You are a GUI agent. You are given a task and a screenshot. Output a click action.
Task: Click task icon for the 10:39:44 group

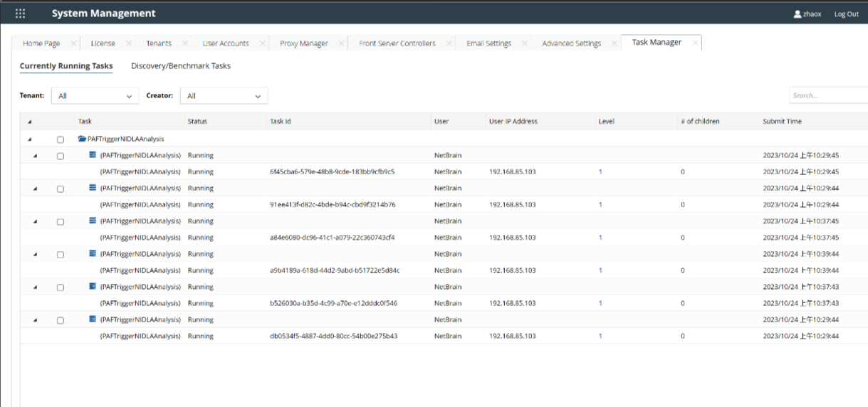(x=92, y=253)
